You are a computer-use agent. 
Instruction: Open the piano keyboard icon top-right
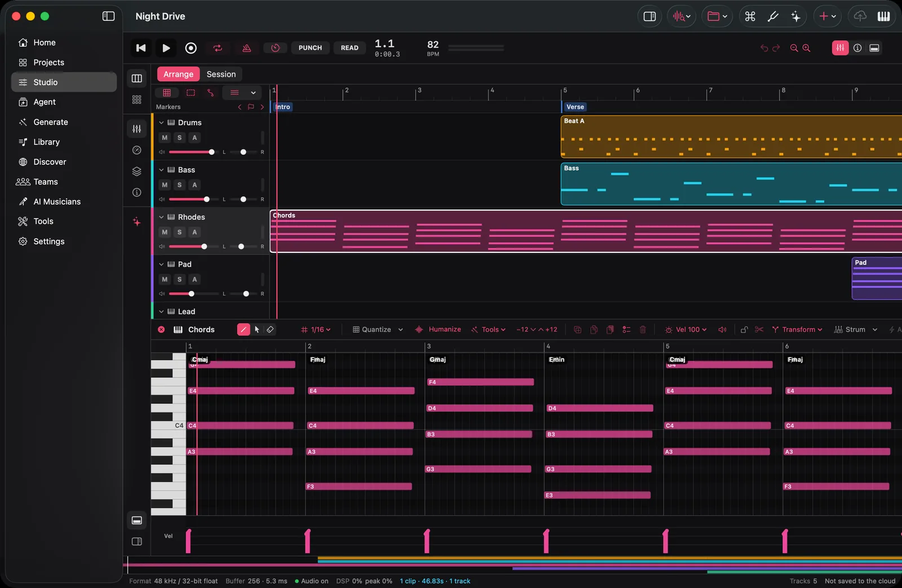click(x=883, y=16)
